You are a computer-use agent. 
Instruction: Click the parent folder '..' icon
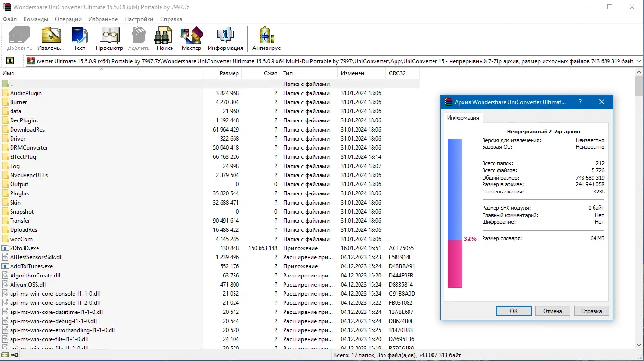tap(5, 84)
